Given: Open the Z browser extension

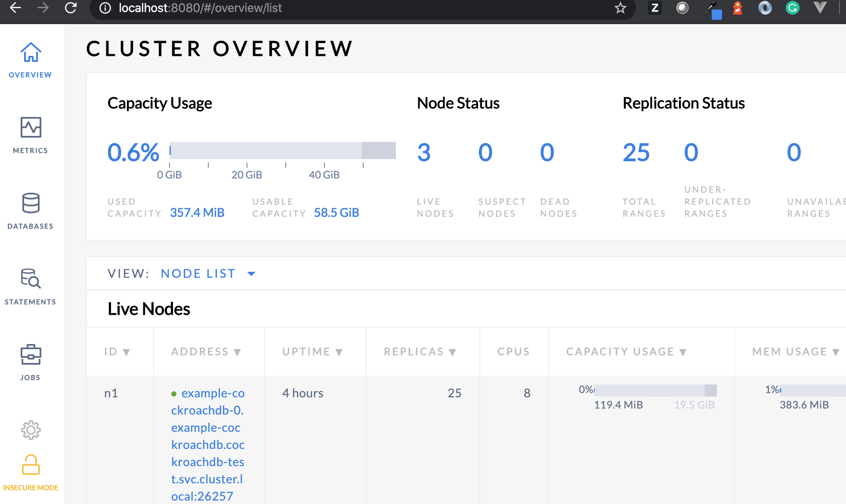Looking at the screenshot, I should point(655,8).
